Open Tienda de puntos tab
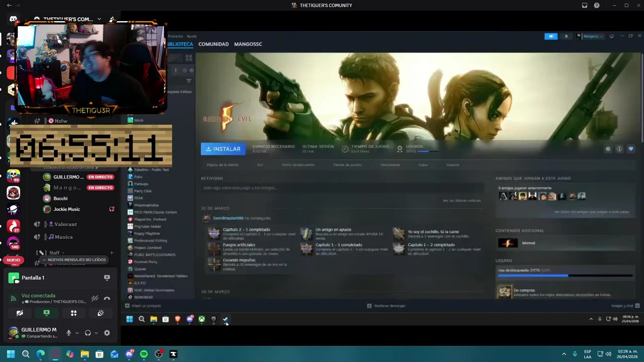Viewport: 644px width, 362px height. point(347,165)
